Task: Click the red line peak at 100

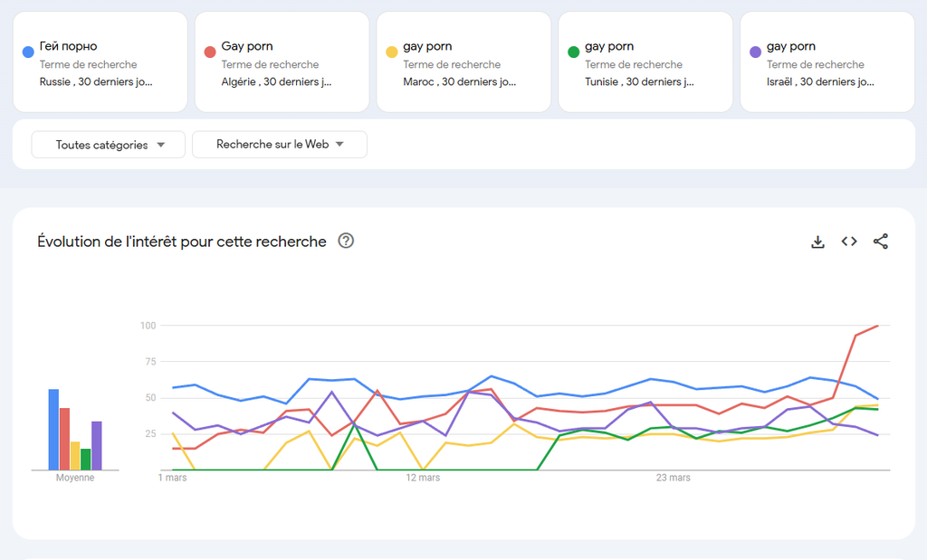Action: [876, 326]
